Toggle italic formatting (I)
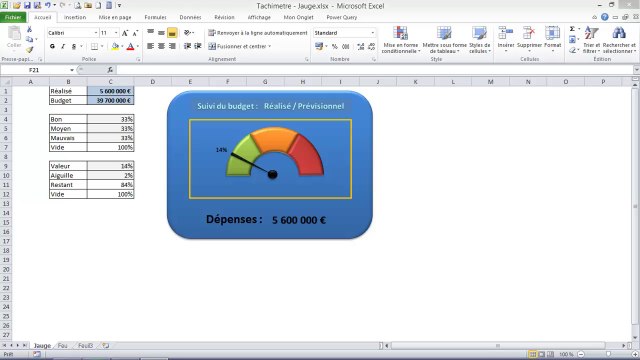This screenshot has width=640, height=360. [x=63, y=46]
